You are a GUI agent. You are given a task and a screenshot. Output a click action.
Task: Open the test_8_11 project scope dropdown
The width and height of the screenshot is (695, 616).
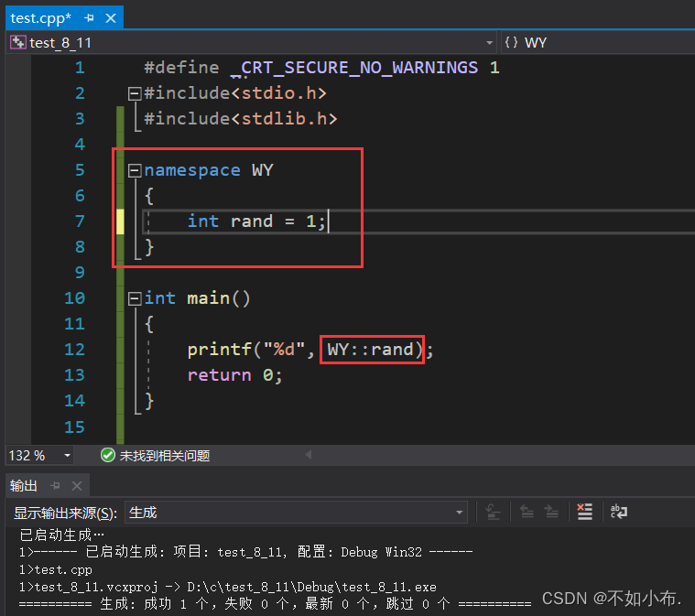tap(489, 42)
